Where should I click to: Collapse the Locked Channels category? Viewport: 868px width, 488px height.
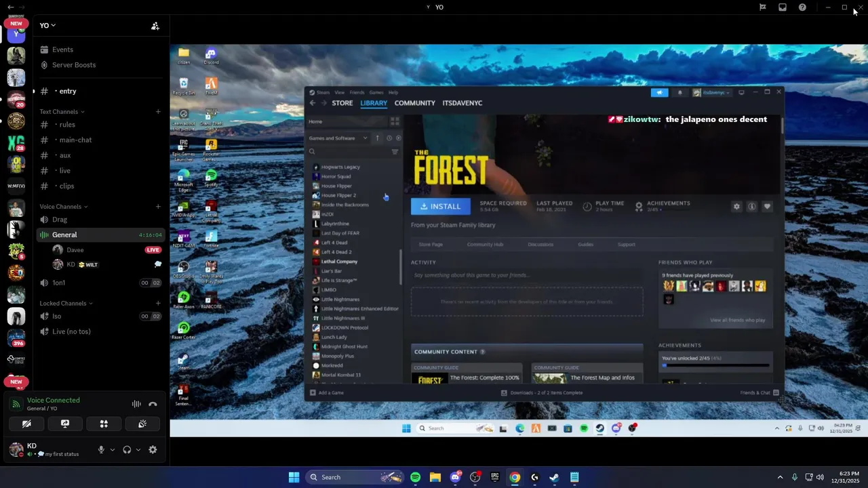pyautogui.click(x=66, y=304)
